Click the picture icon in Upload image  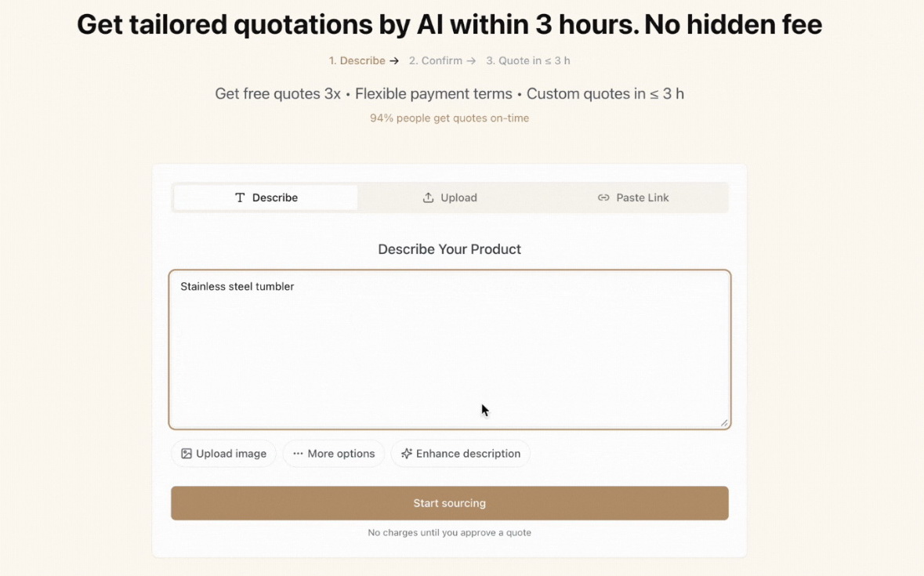(x=187, y=454)
